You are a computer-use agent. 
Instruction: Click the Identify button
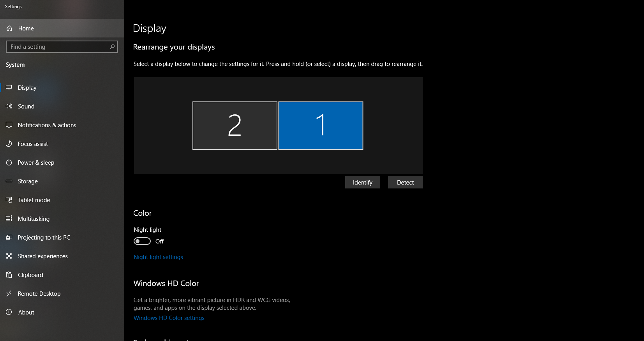[363, 183]
